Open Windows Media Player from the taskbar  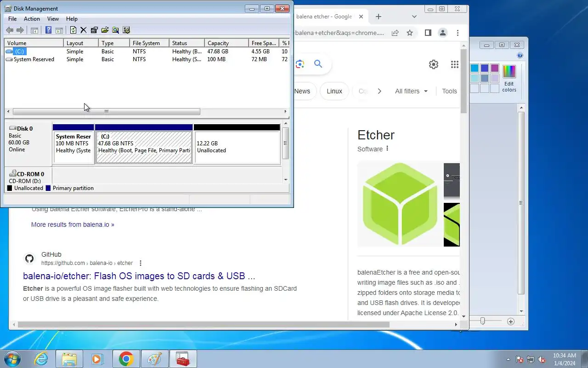pos(97,359)
